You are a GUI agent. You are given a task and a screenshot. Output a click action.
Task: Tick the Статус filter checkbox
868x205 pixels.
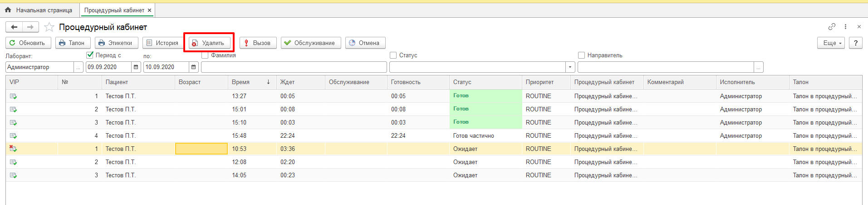[x=393, y=55]
